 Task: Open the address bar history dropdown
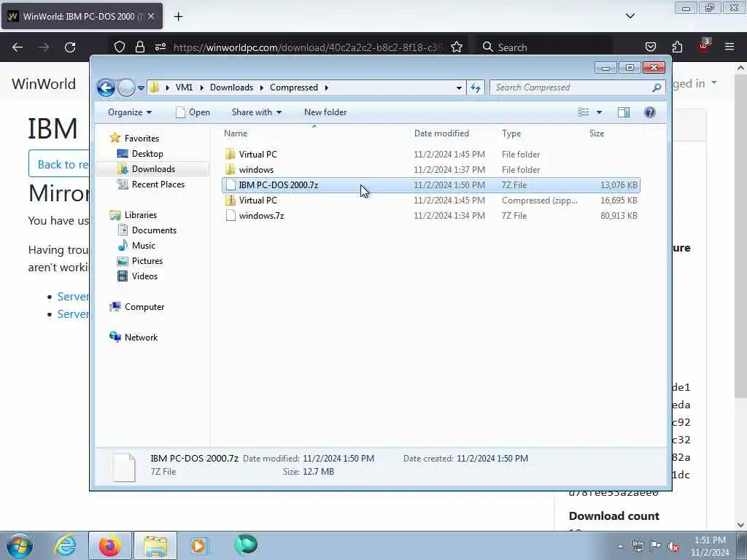click(x=459, y=87)
